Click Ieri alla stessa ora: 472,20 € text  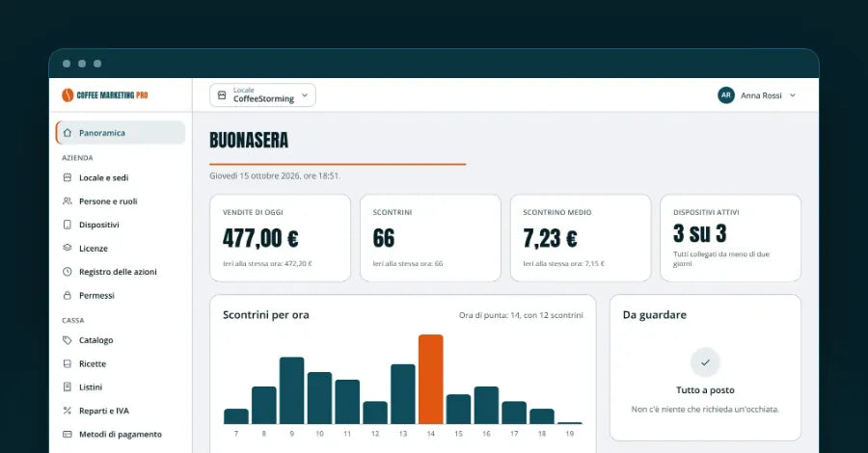point(267,264)
